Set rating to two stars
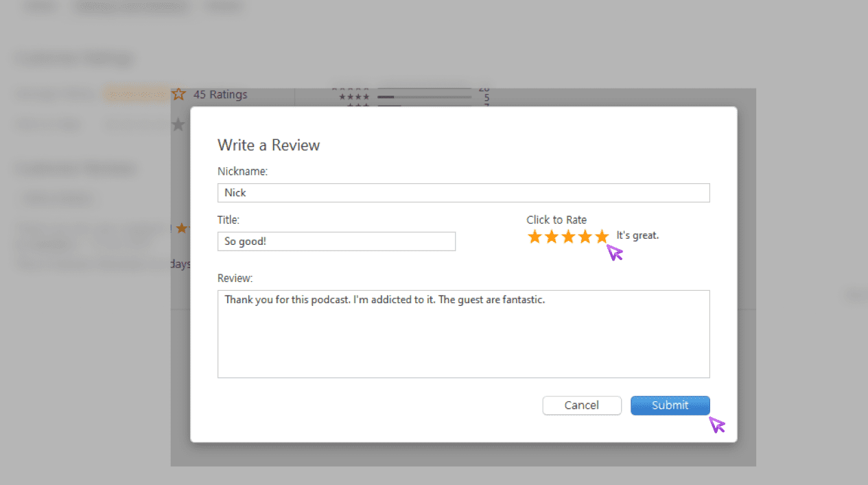Screen dimensions: 868x485 (x=552, y=237)
